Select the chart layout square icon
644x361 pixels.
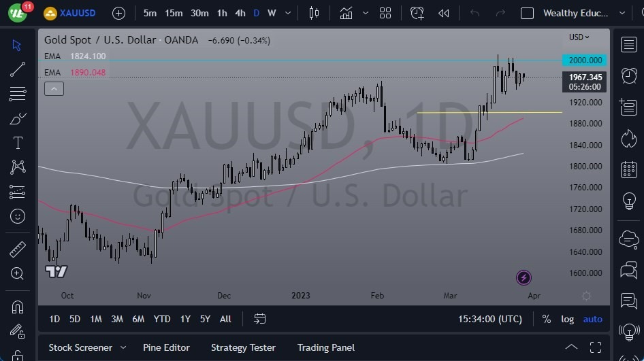tap(527, 13)
